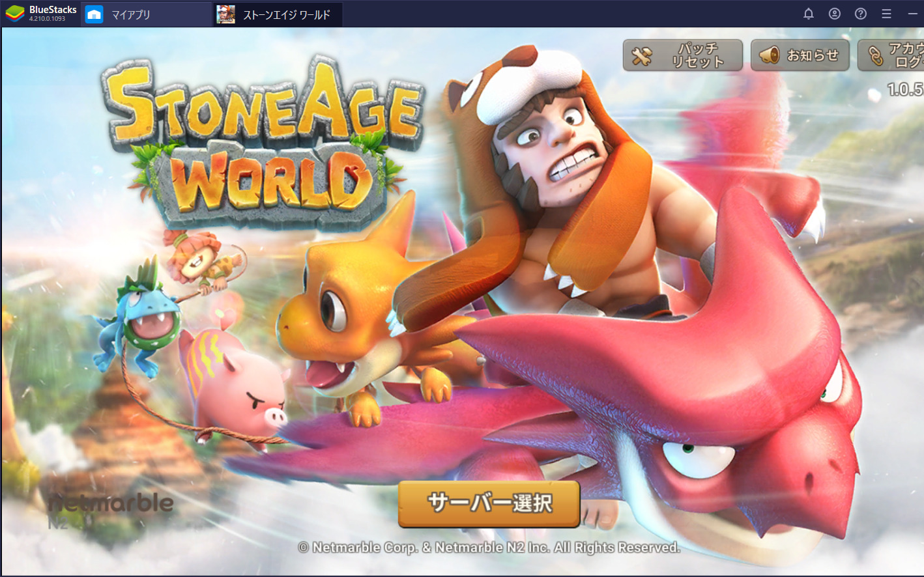The image size is (924, 577).
Task: Open the お知らせ announcements button
Action: [800, 55]
